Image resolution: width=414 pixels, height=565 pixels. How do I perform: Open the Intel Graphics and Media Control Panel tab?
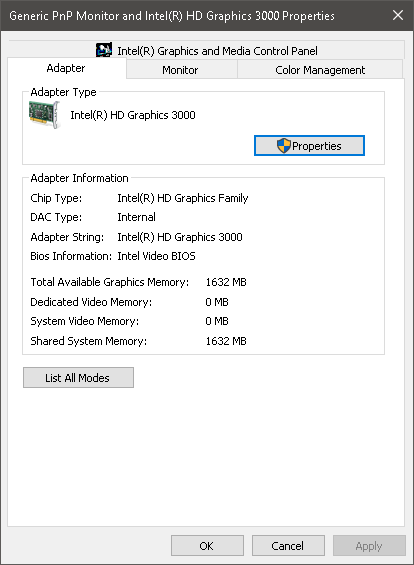[206, 50]
